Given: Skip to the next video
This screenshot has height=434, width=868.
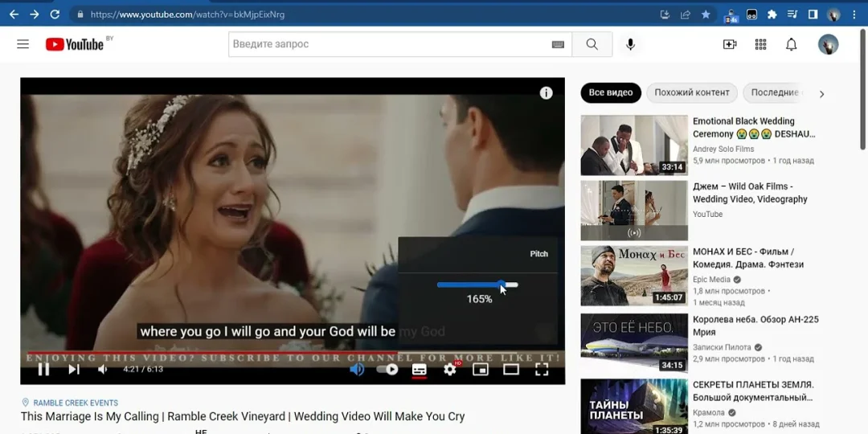Looking at the screenshot, I should click(74, 369).
